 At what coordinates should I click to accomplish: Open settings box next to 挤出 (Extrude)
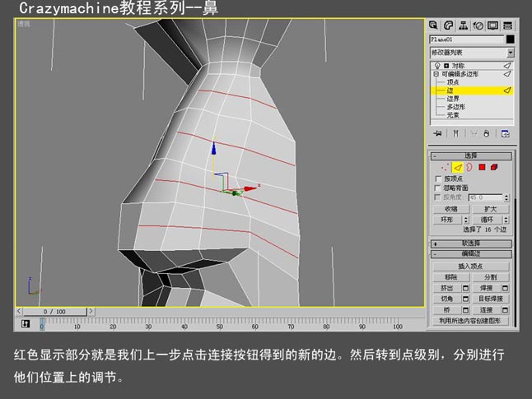click(x=465, y=288)
